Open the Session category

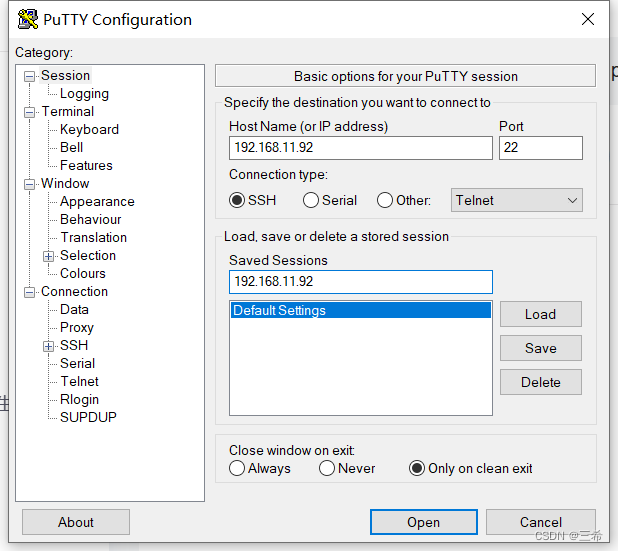[x=65, y=75]
